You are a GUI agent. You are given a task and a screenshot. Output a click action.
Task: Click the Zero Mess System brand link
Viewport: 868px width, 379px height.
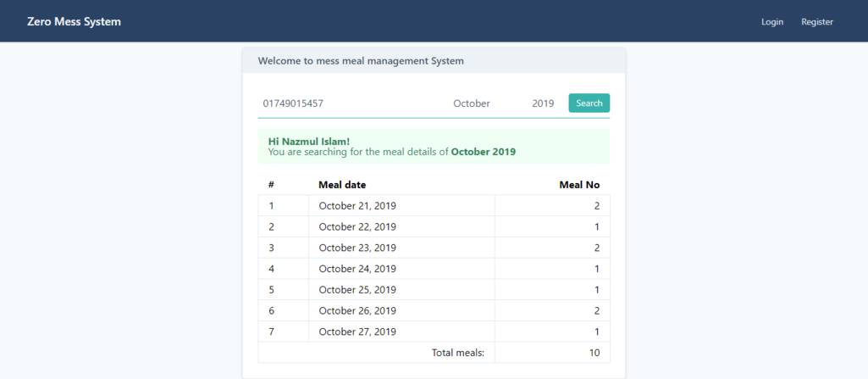(x=74, y=21)
